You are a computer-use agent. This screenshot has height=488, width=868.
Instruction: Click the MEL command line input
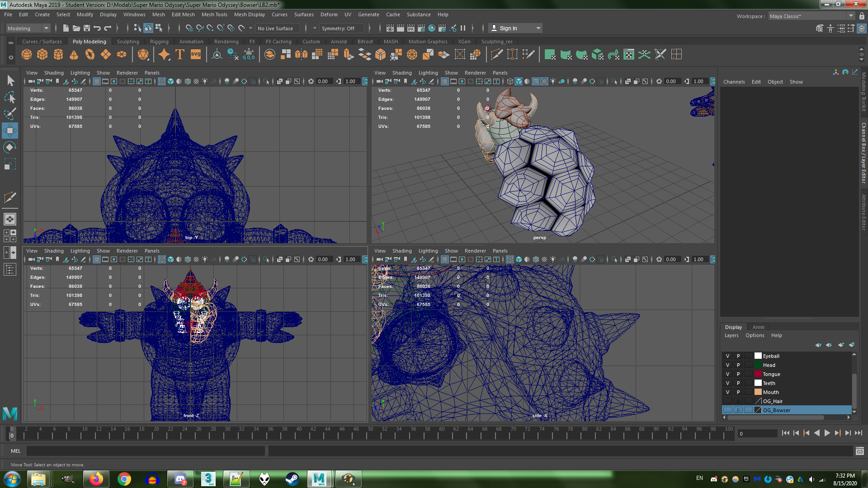coord(146,451)
